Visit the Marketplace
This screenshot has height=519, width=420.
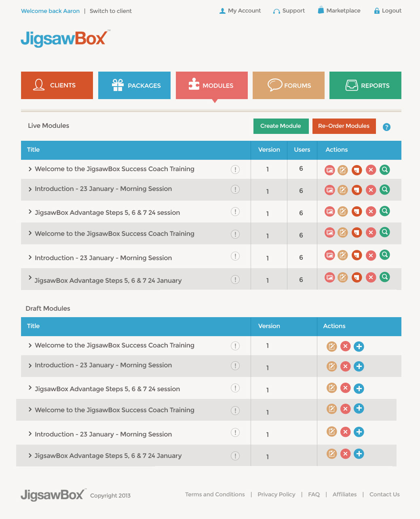[x=339, y=11]
